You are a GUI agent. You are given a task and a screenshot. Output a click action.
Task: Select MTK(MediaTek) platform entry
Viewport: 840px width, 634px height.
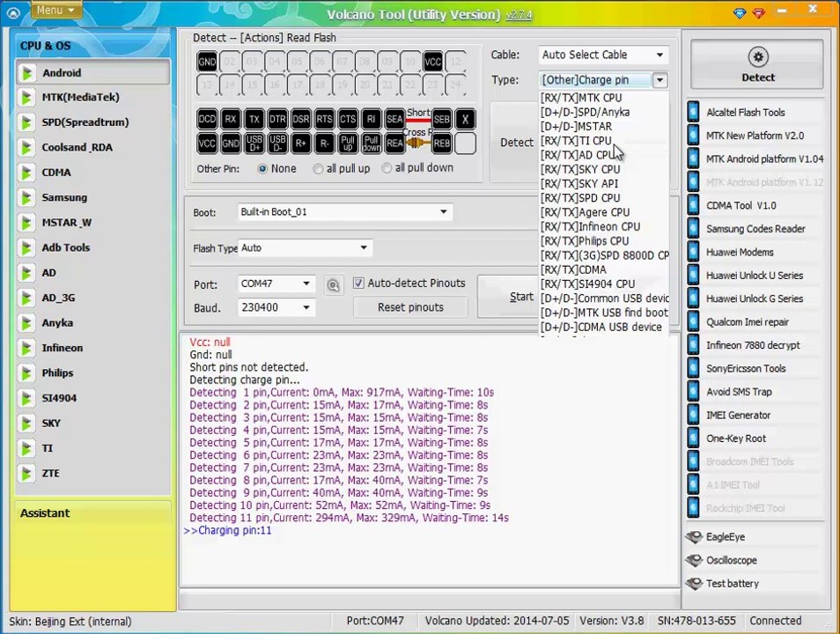tap(93, 98)
